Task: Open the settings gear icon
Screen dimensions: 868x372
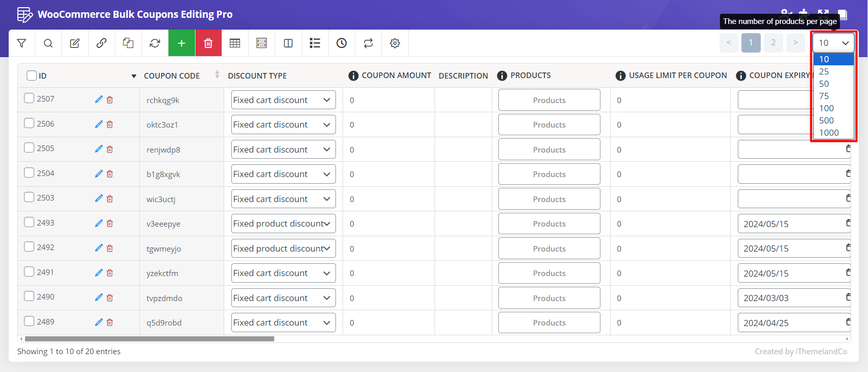Action: coord(395,43)
